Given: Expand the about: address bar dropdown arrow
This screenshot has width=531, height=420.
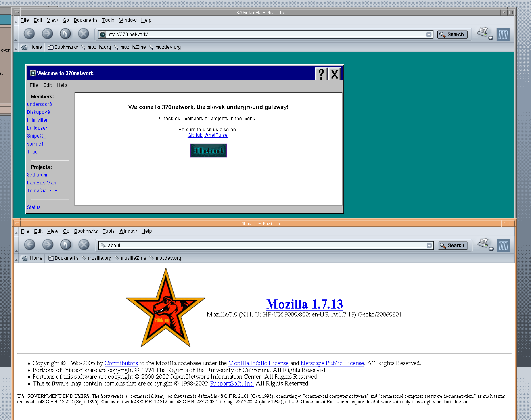Looking at the screenshot, I should tap(429, 245).
